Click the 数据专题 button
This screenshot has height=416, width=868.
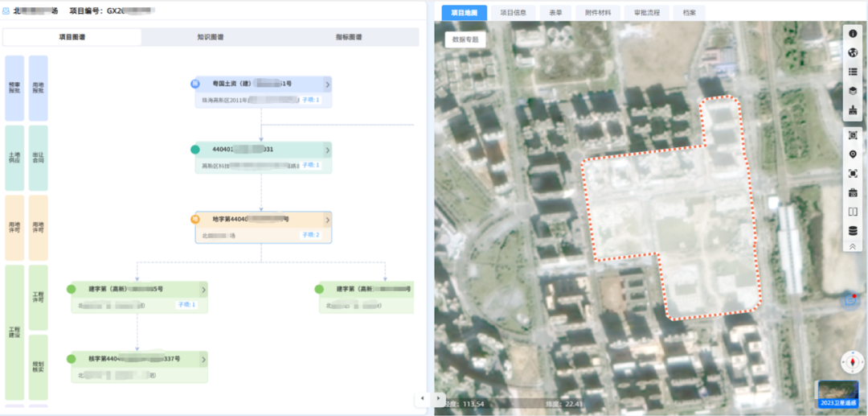point(465,39)
